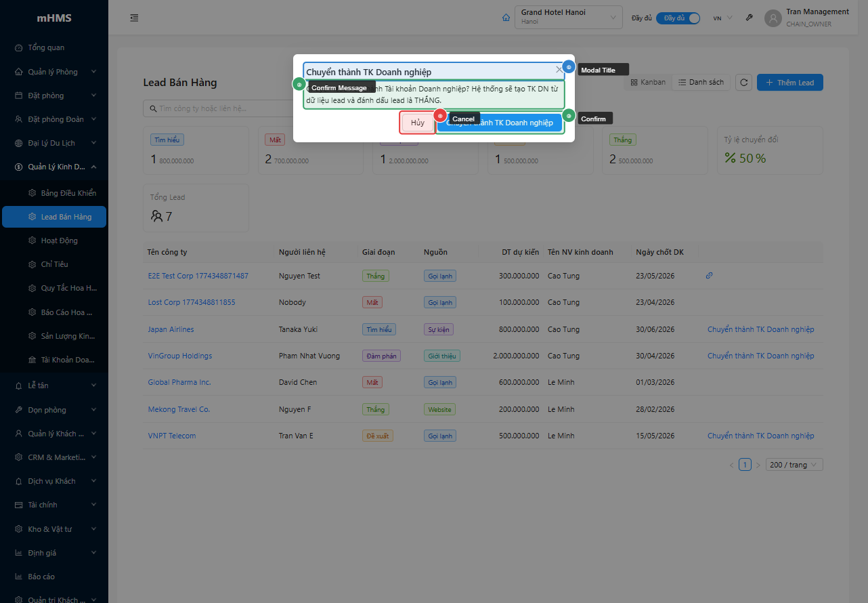Click the link icon in E2E Test Corp row
Screen dimensions: 868x603
click(709, 276)
